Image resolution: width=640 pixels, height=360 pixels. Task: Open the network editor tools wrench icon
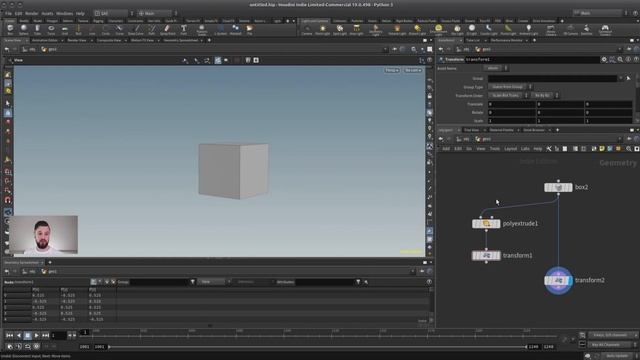coord(549,149)
